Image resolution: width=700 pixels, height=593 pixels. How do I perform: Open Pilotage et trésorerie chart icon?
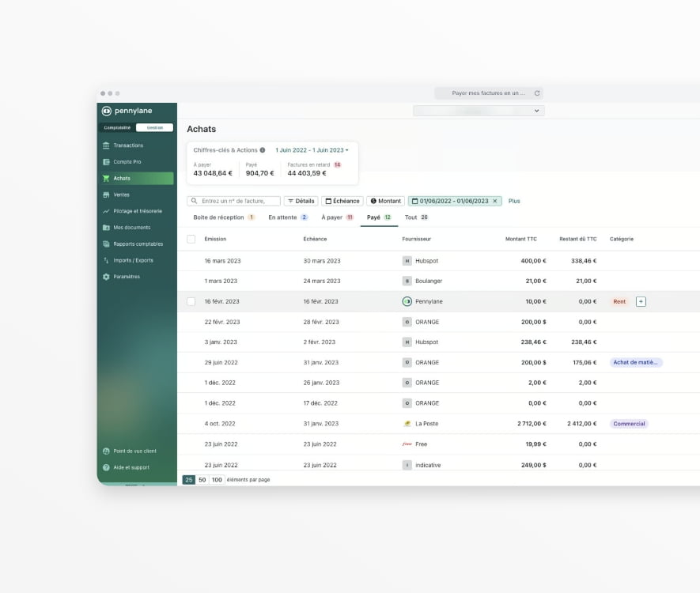pyautogui.click(x=106, y=211)
